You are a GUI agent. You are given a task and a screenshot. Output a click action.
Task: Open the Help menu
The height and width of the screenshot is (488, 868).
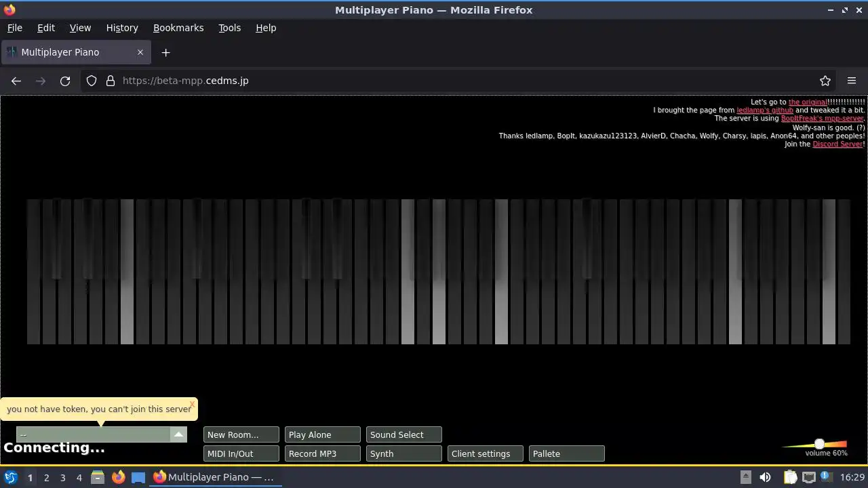click(266, 28)
